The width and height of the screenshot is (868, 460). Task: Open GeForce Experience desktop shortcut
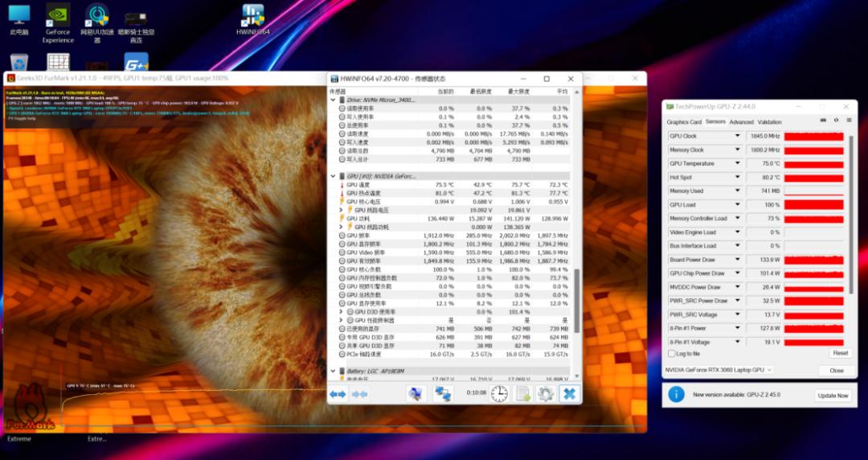(58, 24)
